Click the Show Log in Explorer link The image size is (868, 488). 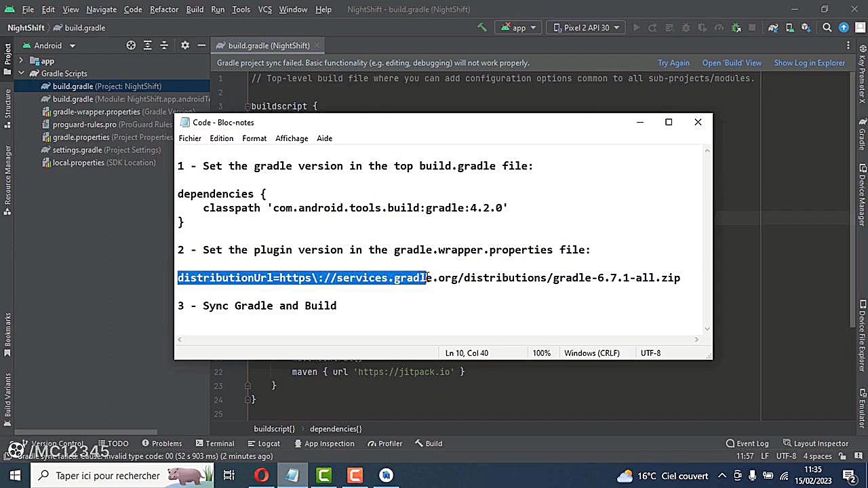(x=810, y=63)
